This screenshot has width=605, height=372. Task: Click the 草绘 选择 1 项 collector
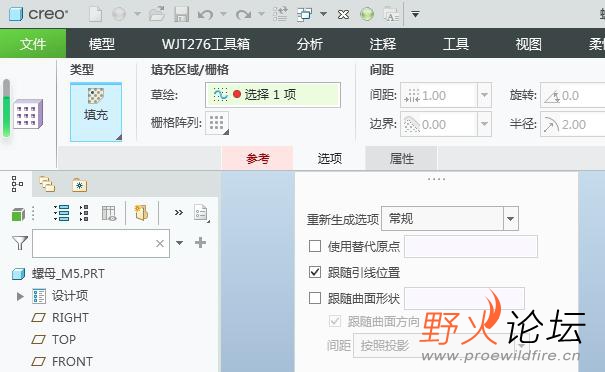273,95
